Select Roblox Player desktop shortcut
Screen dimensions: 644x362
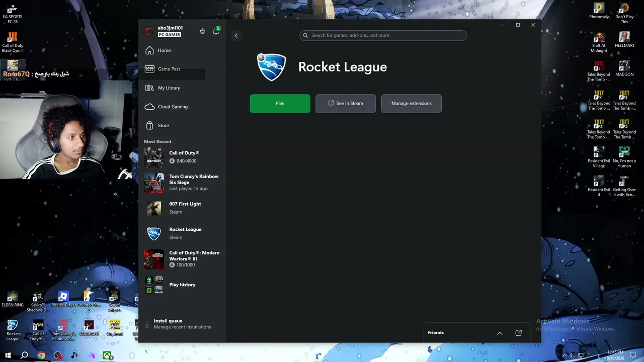click(63, 299)
